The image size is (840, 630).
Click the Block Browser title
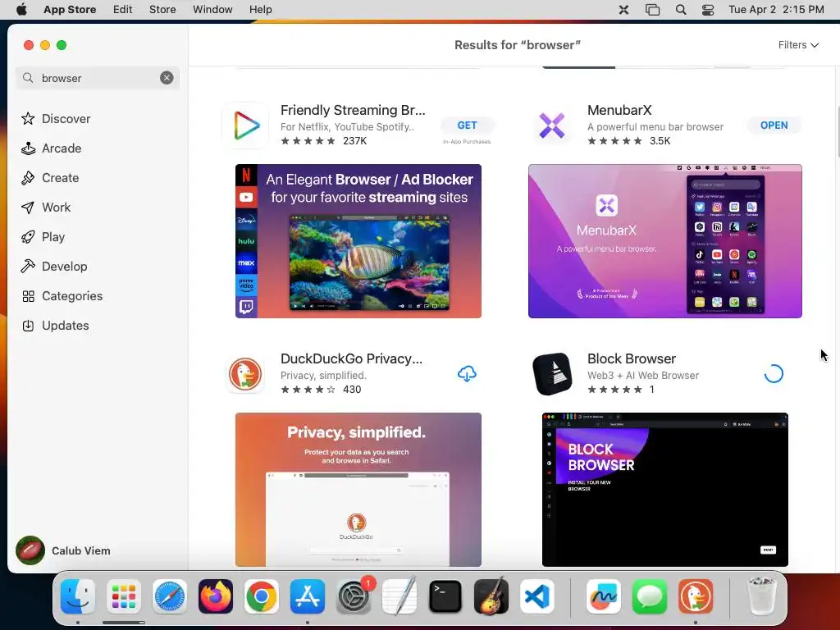click(632, 359)
